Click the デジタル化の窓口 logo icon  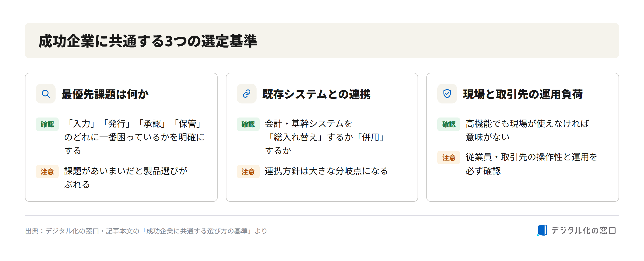tap(542, 230)
